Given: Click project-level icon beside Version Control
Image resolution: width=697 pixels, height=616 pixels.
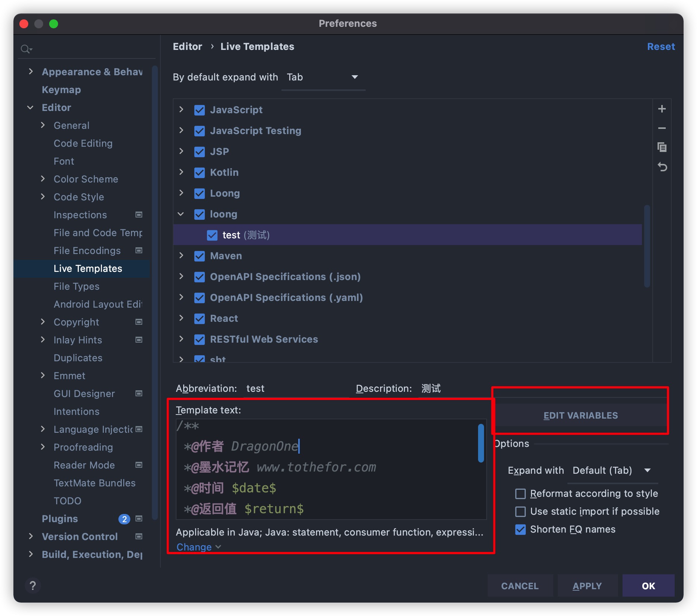Looking at the screenshot, I should (x=139, y=536).
